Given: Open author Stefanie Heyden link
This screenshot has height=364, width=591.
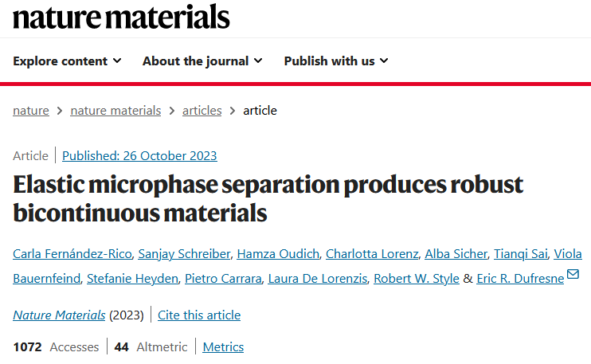Looking at the screenshot, I should point(133,278).
